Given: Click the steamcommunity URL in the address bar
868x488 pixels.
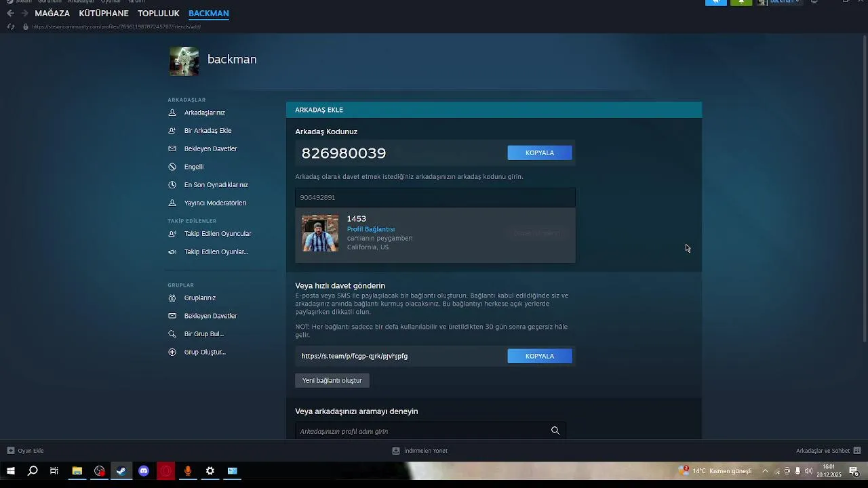Looking at the screenshot, I should click(x=116, y=26).
